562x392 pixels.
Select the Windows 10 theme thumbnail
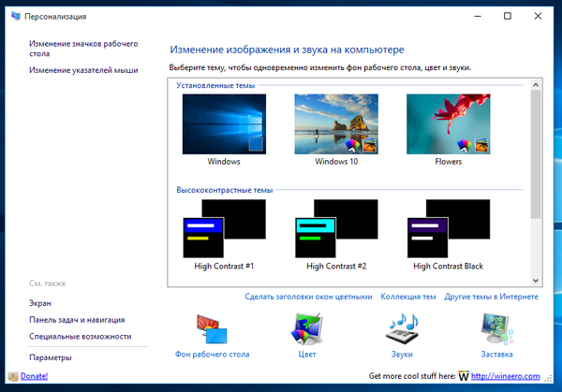pyautogui.click(x=336, y=123)
